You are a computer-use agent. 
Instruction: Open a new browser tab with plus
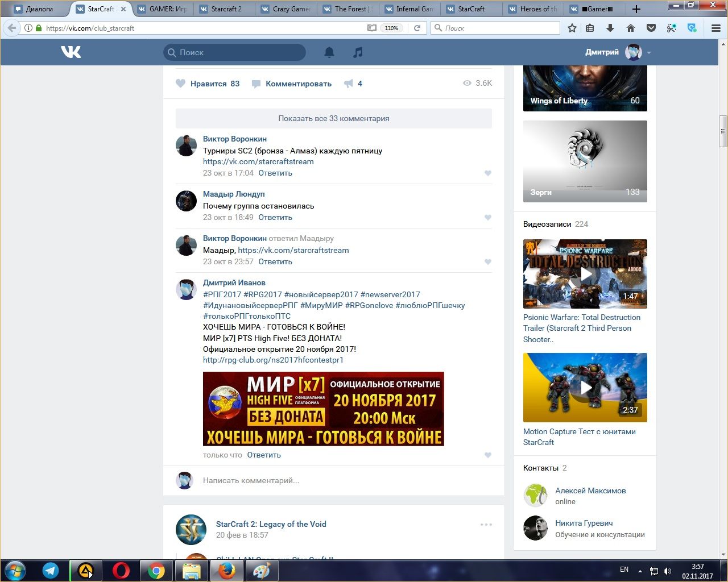636,9
